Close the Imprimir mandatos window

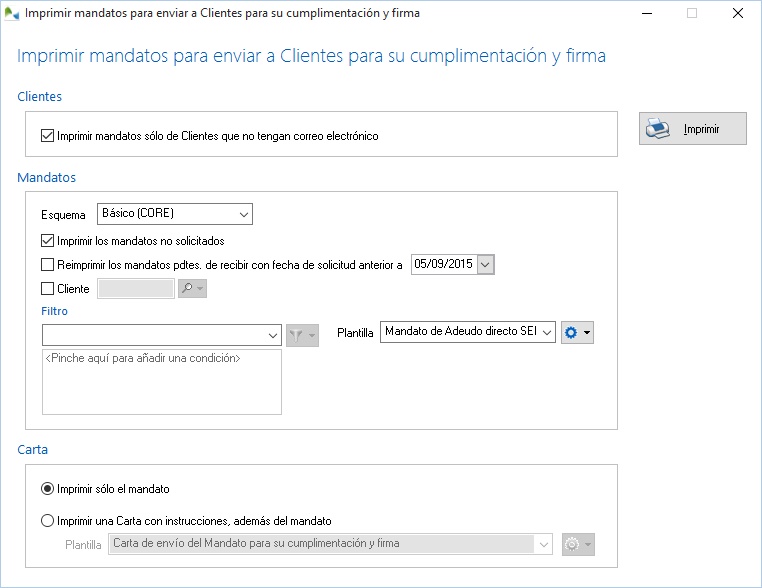[737, 14]
